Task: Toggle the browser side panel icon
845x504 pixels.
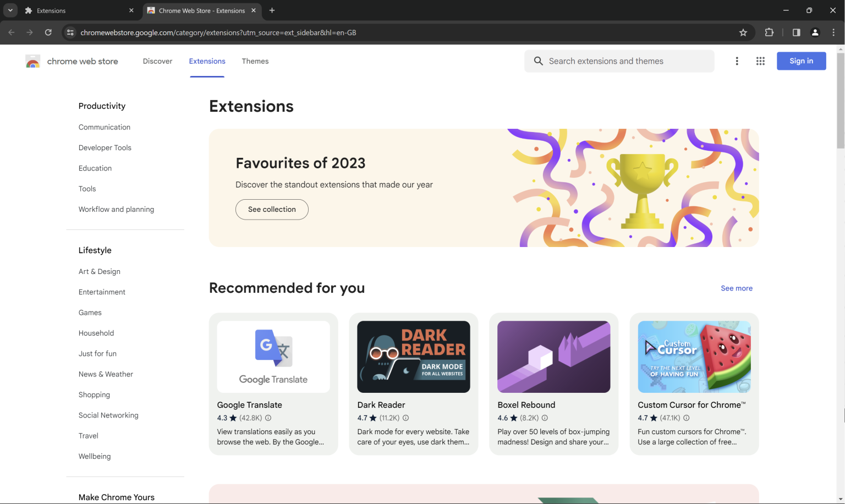Action: pos(796,32)
